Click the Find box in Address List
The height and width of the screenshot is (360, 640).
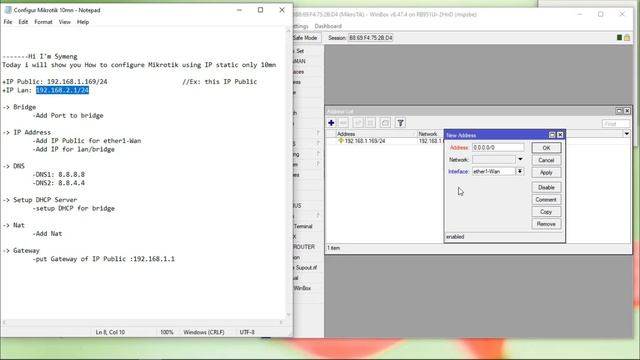point(616,123)
